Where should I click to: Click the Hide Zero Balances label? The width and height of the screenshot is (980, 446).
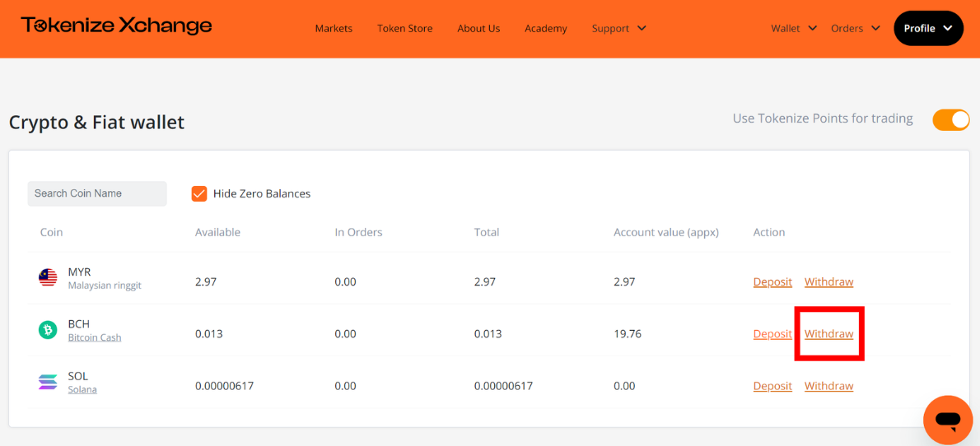pos(262,193)
